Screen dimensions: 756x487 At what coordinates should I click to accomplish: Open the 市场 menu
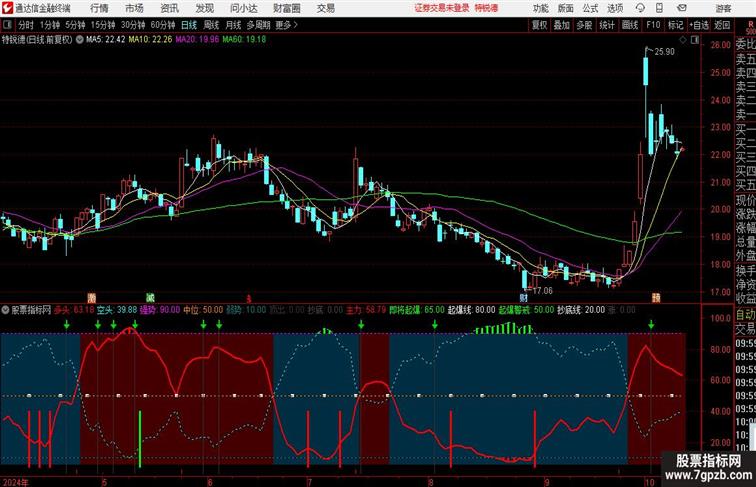pos(134,8)
